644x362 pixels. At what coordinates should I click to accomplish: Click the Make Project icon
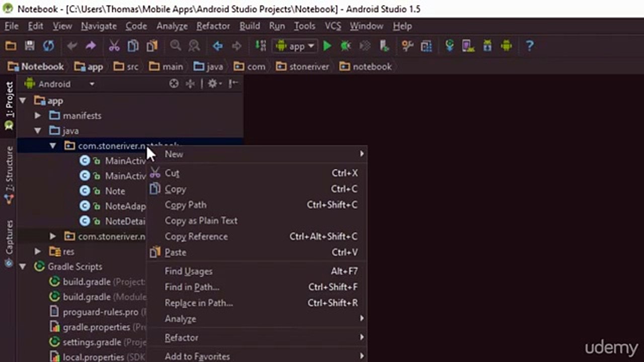tap(260, 46)
